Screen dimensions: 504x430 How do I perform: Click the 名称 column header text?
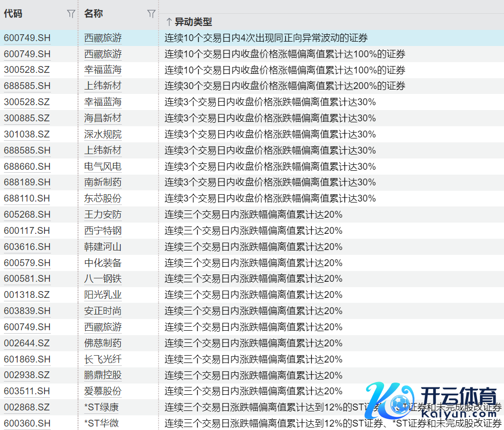93,14
